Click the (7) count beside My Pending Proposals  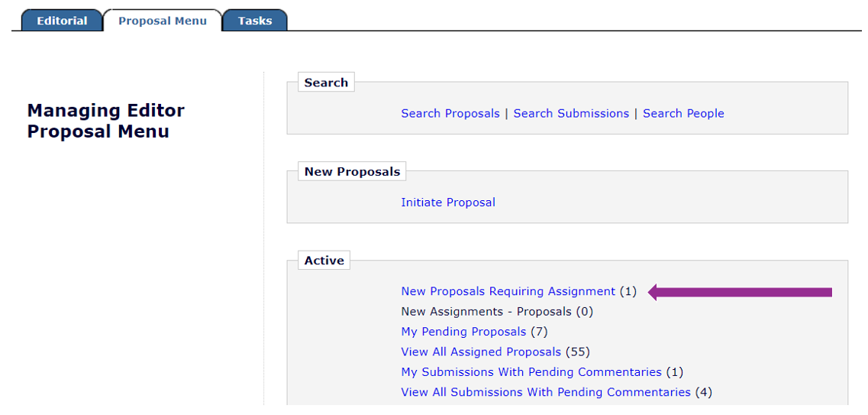click(539, 332)
